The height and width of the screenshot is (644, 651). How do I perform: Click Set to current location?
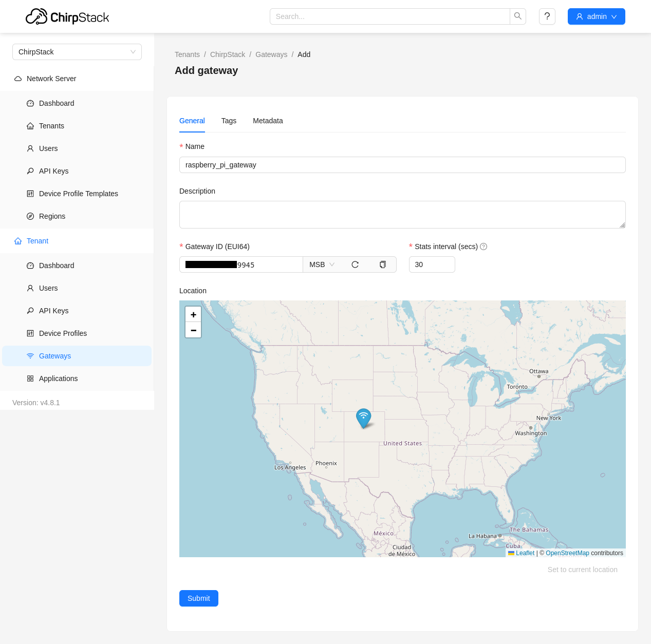click(x=583, y=570)
